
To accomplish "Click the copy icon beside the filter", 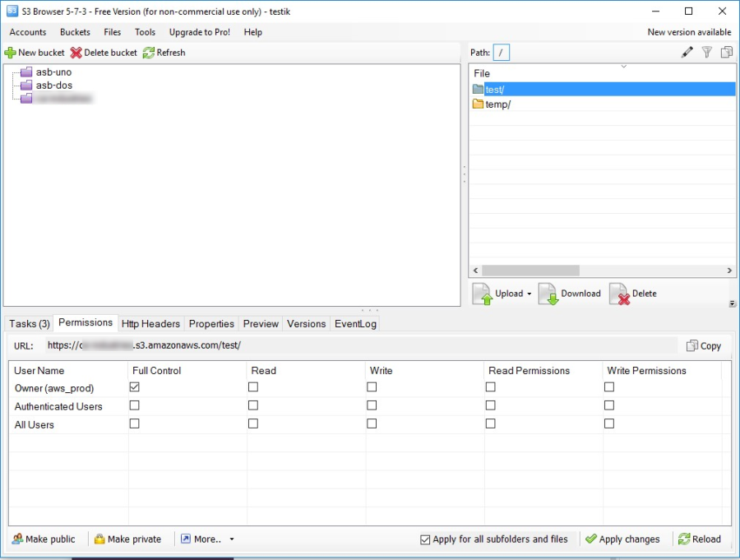I will (726, 52).
